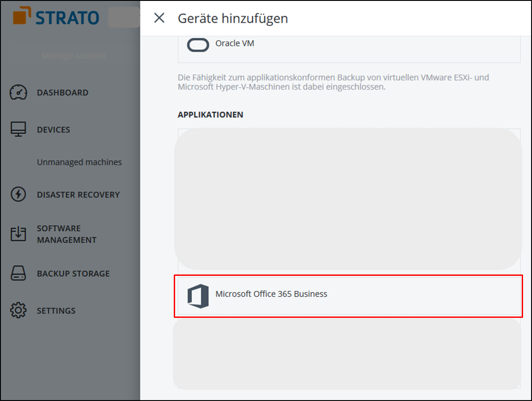The width and height of the screenshot is (532, 401).
Task: Open the BACKUP STORAGE text label
Action: [x=73, y=274]
